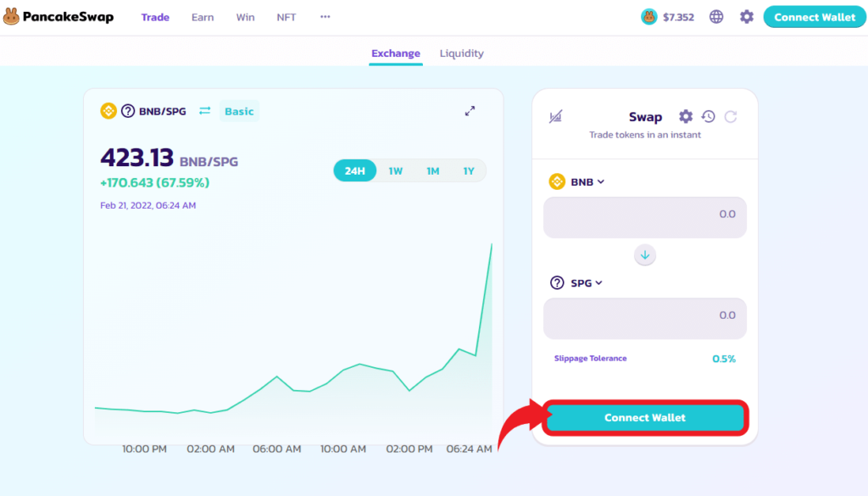Open the Trade menu
This screenshot has width=868, height=496.
(x=155, y=17)
